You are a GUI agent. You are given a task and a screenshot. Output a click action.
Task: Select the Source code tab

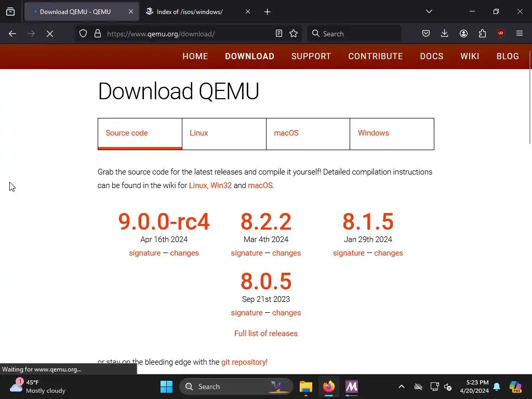pos(140,134)
